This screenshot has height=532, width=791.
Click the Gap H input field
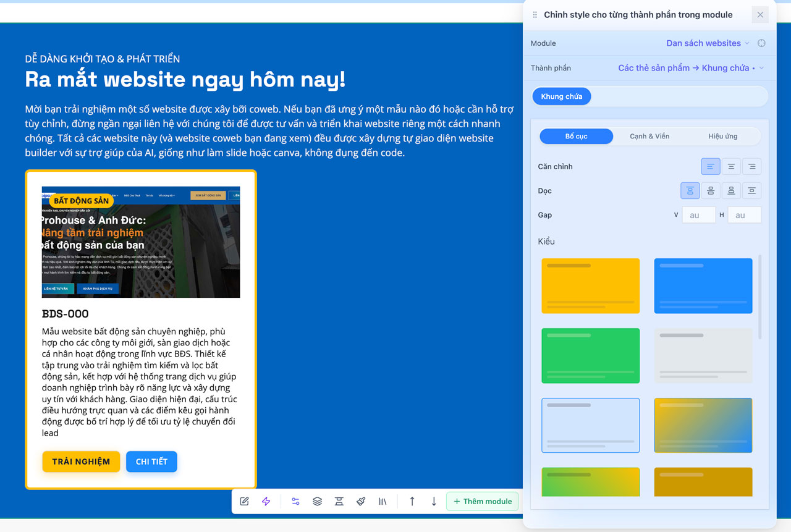(744, 215)
